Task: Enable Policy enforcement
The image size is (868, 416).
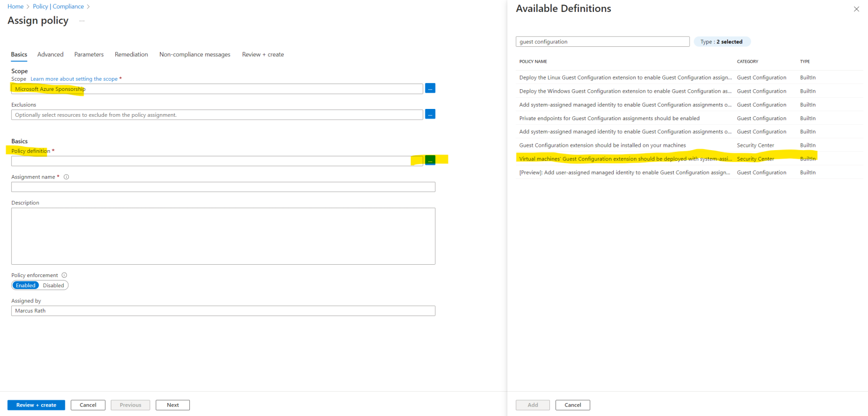Action: tap(25, 285)
